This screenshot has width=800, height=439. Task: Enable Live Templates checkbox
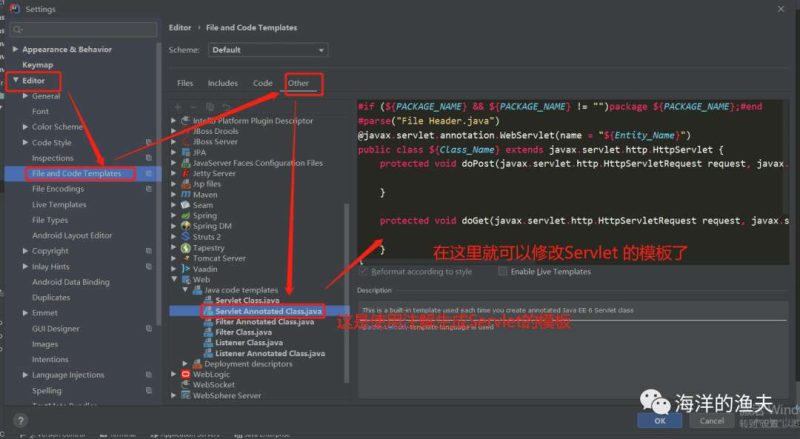(503, 271)
